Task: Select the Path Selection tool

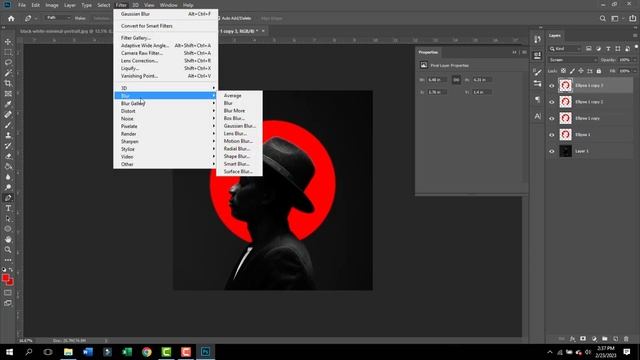Action: (x=8, y=219)
